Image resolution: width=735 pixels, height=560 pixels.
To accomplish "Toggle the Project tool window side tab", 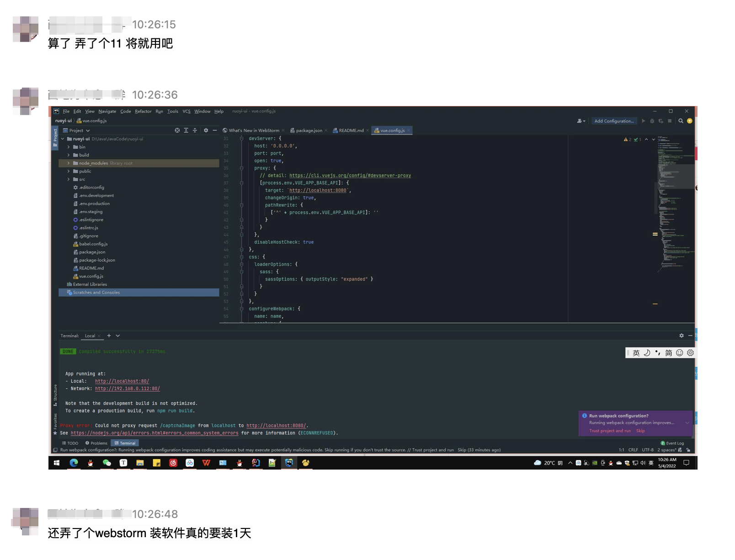I will point(55,136).
